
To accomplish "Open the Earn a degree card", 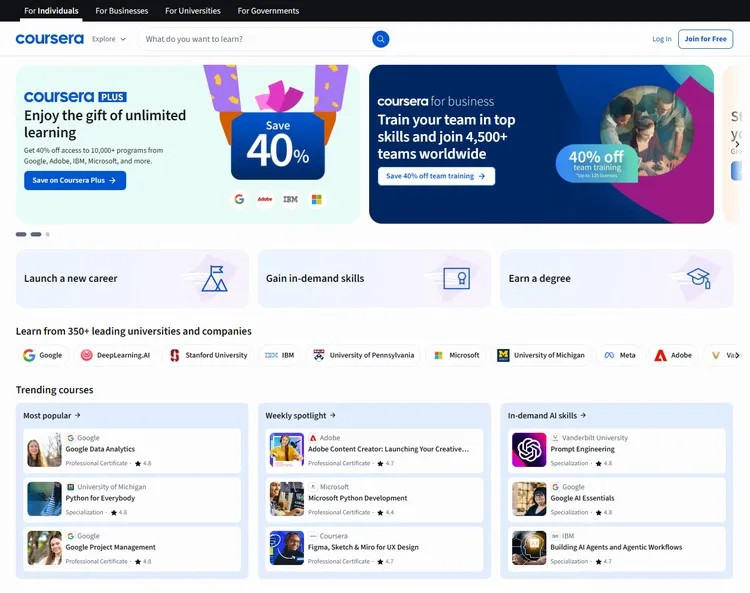I will pos(617,278).
